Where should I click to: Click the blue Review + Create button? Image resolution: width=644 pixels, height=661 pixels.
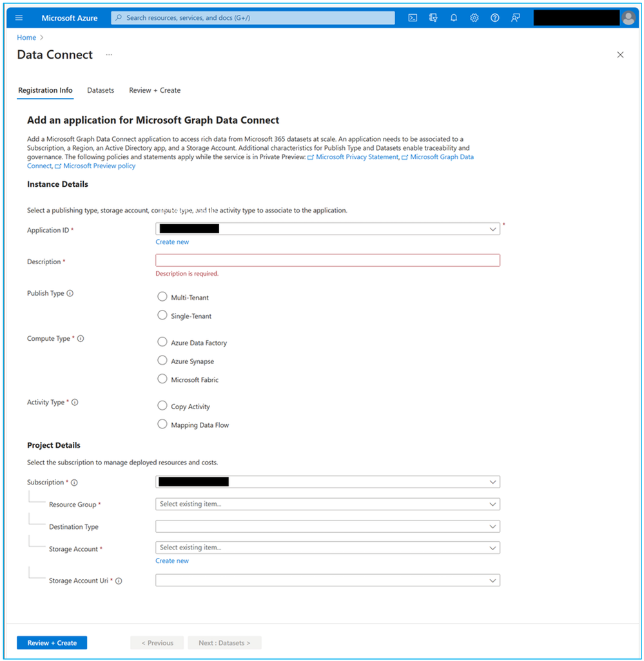52,643
